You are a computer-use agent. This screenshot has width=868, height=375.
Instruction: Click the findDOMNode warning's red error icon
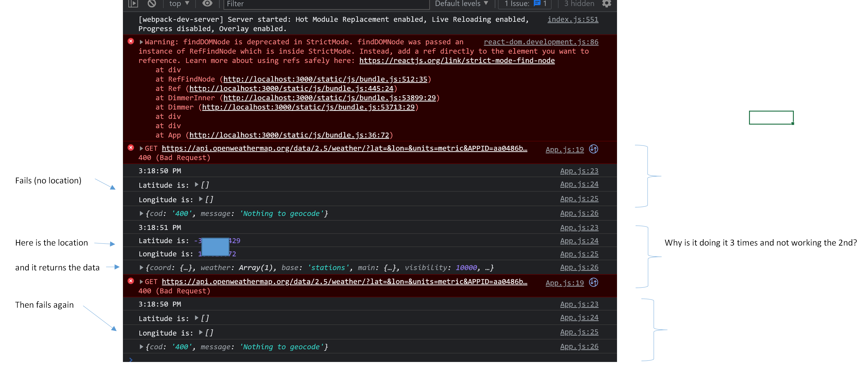pos(131,42)
